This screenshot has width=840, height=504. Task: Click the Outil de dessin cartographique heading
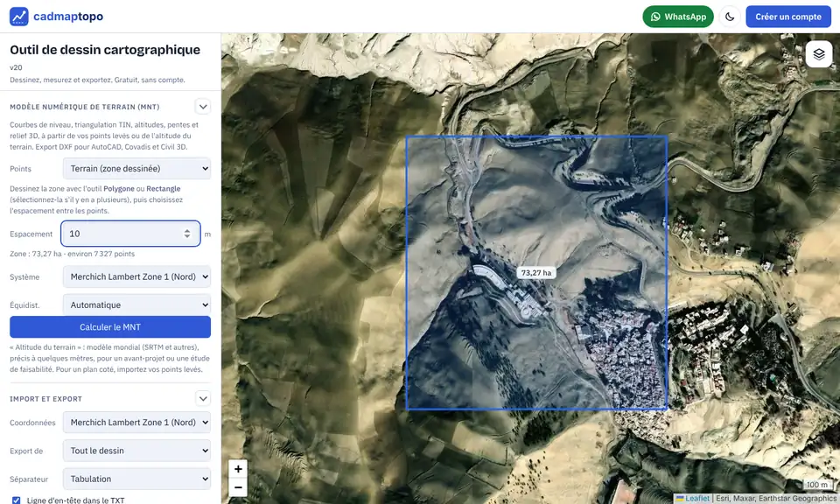105,50
